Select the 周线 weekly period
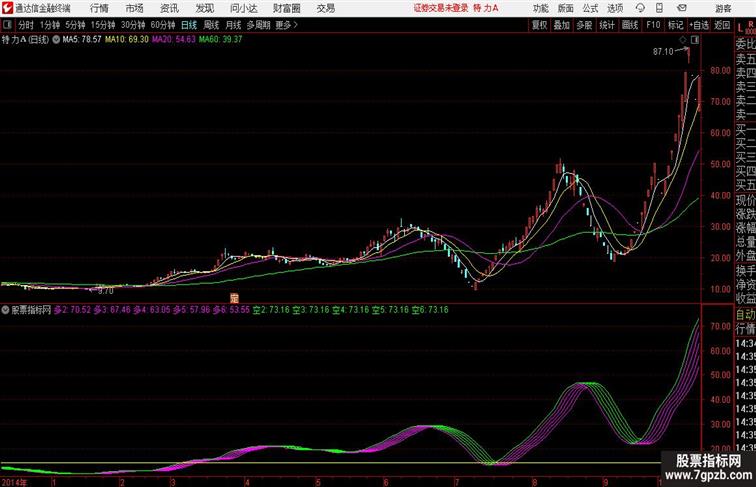756x487 pixels. click(211, 25)
